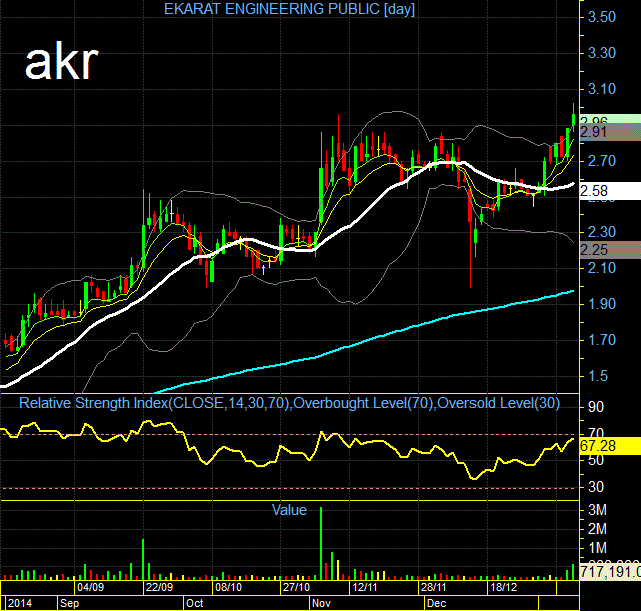The image size is (641, 611).
Task: Click the white 2.58 moving average value box
Action: tap(610, 191)
